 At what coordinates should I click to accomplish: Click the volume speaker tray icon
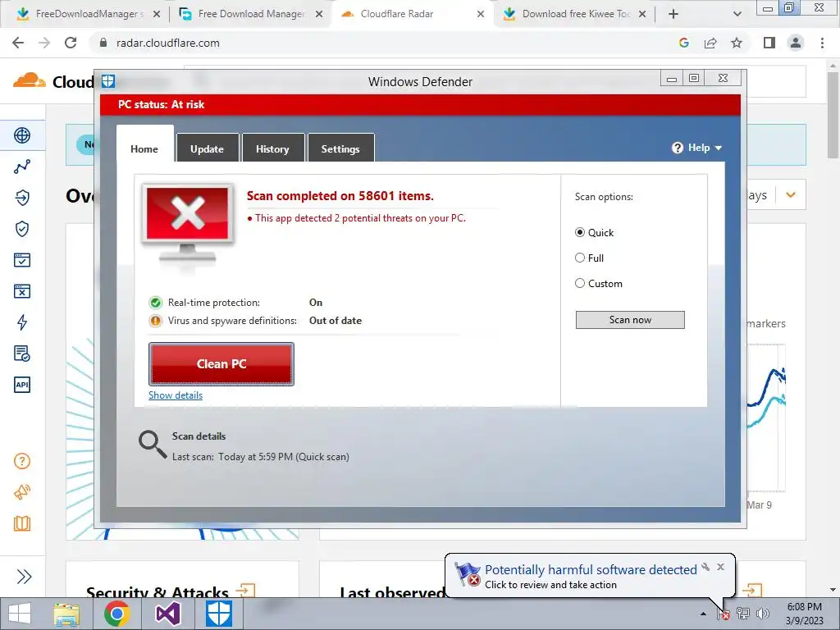(763, 614)
